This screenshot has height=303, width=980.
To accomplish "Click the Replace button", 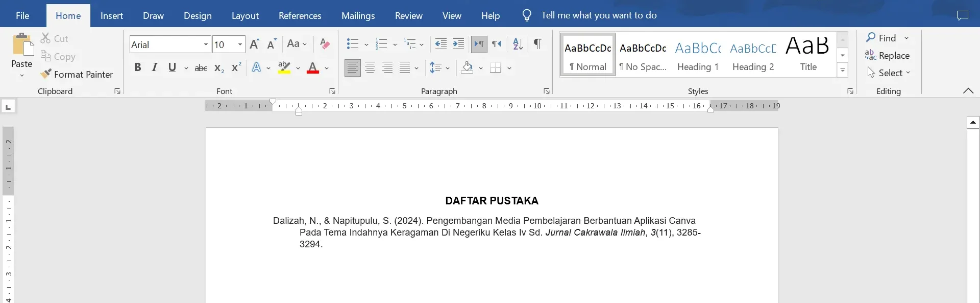I will click(x=888, y=56).
